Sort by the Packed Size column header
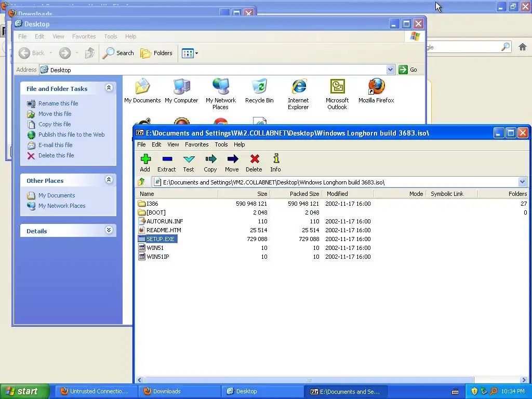Image resolution: width=532 pixels, height=399 pixels. [x=296, y=194]
